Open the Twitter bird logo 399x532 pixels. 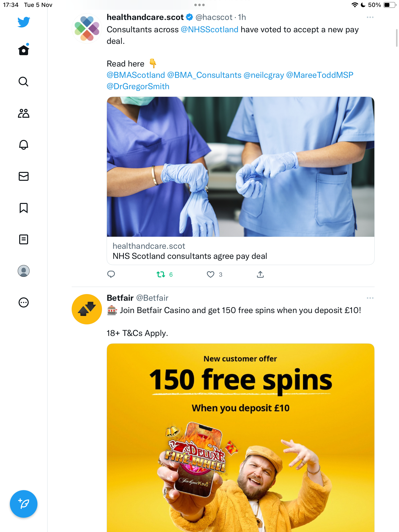24,22
